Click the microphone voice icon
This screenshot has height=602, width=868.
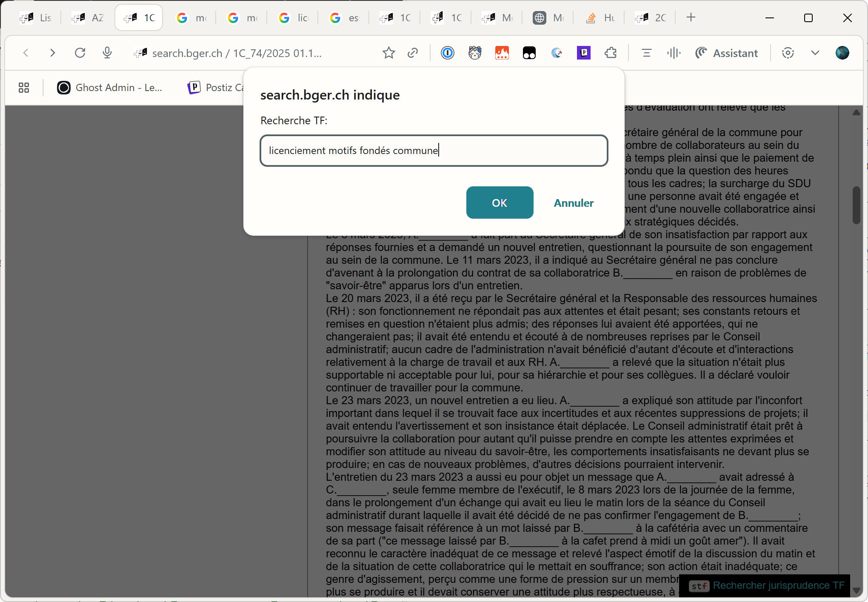pyautogui.click(x=107, y=53)
